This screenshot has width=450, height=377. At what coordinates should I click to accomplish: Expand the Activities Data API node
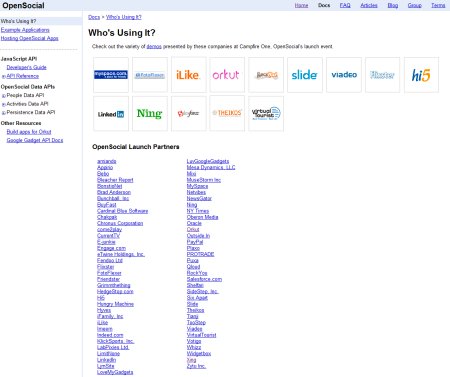point(4,104)
